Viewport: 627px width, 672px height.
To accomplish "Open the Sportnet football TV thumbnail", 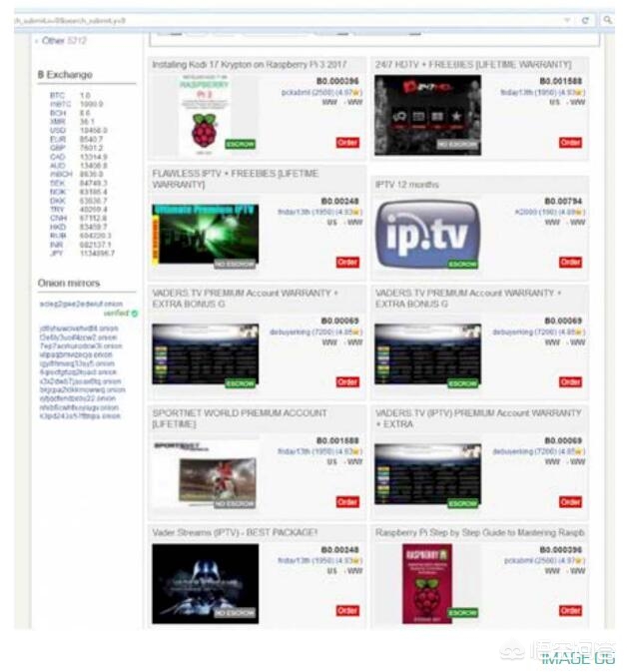I will [205, 474].
